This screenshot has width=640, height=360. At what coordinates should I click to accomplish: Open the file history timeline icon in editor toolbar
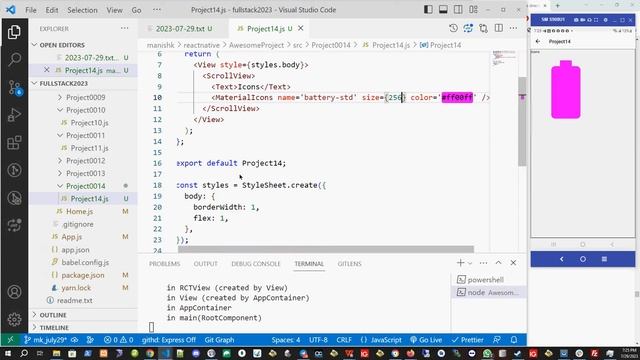click(453, 28)
